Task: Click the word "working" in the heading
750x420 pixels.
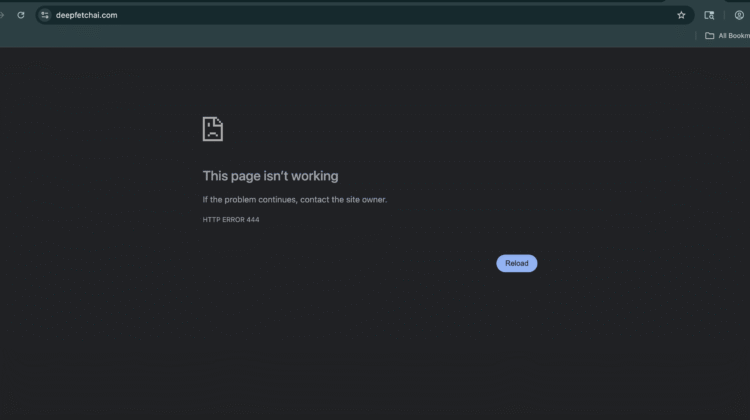Action: pyautogui.click(x=315, y=176)
